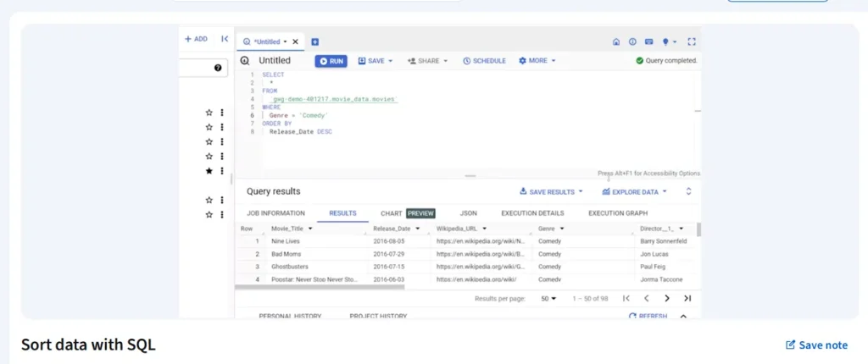
Task: Switch to the *Untitled query tab
Action: tap(265, 41)
